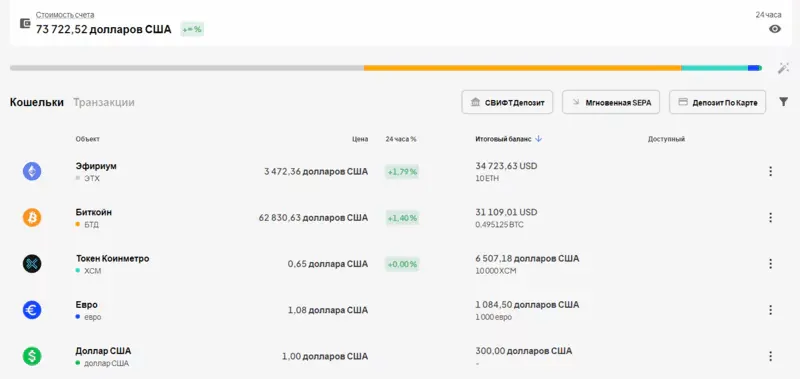Screen dimensions: 800x379
Task: Click the +1,79% change badge
Action: 402,172
